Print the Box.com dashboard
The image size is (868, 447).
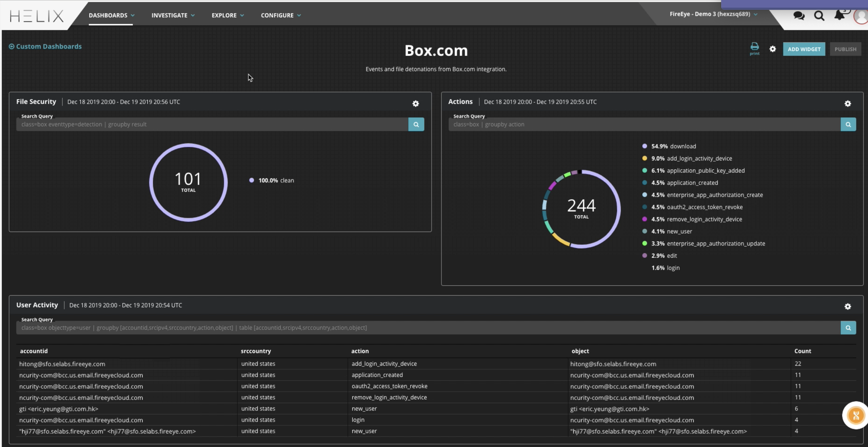[754, 49]
